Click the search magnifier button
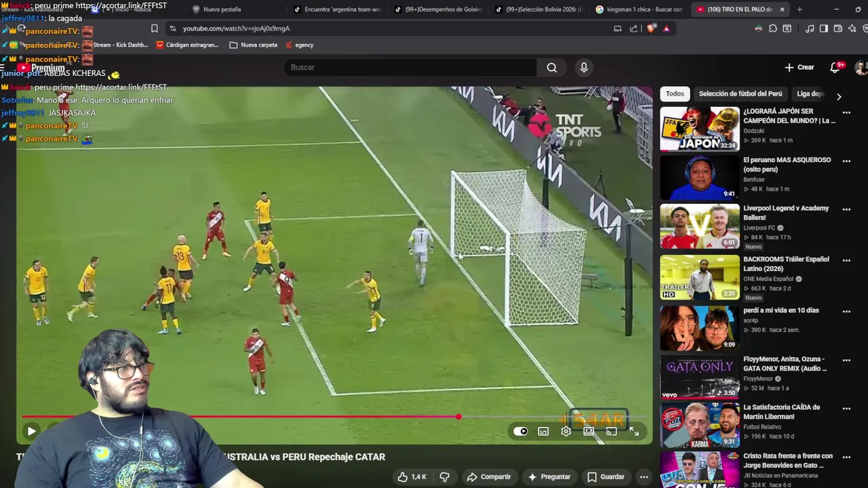This screenshot has height=488, width=868. tap(552, 67)
